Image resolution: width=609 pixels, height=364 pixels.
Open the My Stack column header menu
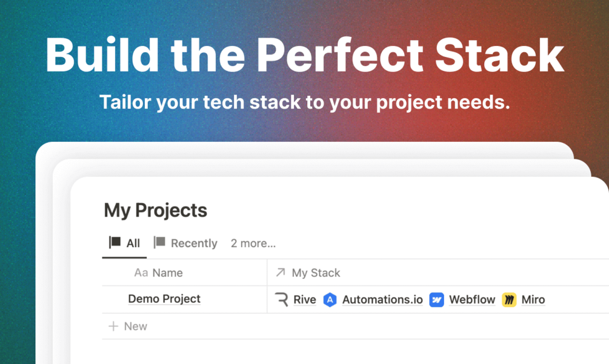[x=316, y=273]
